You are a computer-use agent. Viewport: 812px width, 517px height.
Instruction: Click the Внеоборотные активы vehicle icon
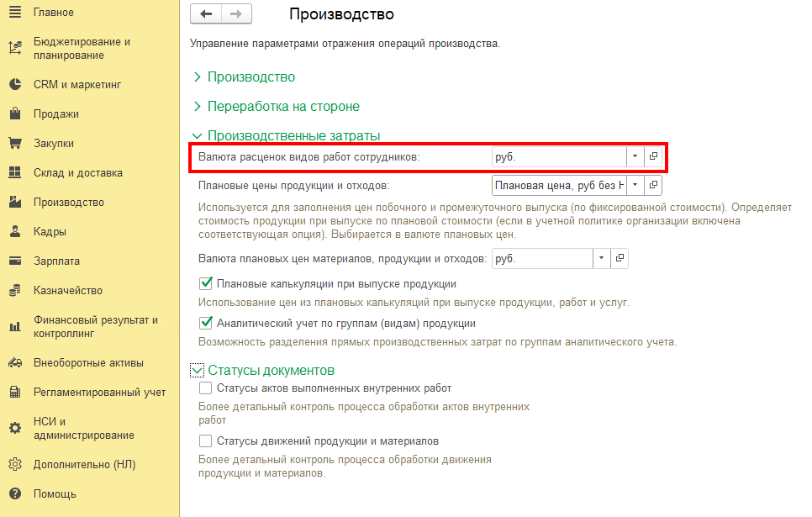pyautogui.click(x=15, y=362)
